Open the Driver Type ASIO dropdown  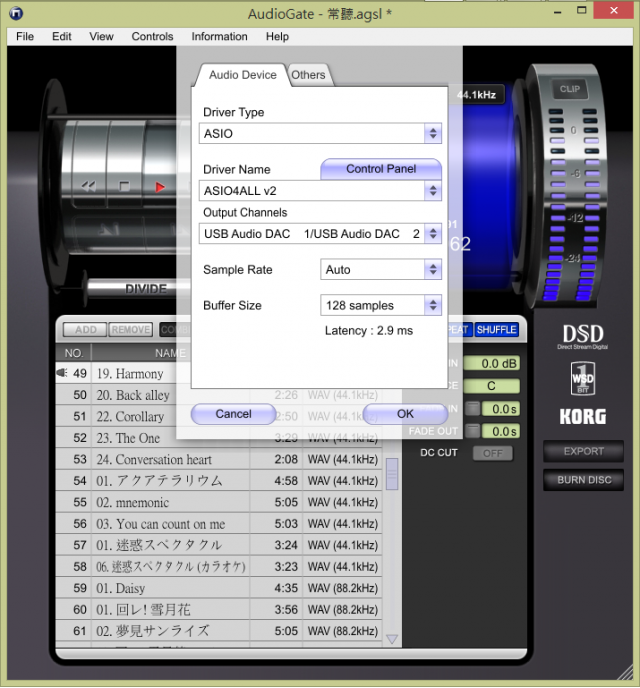(x=320, y=133)
